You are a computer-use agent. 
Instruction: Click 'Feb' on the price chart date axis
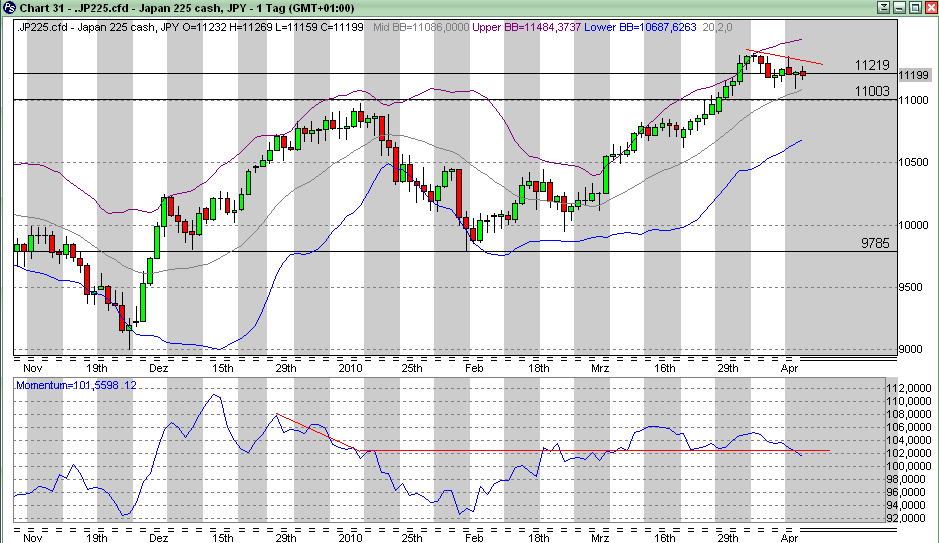[x=474, y=368]
